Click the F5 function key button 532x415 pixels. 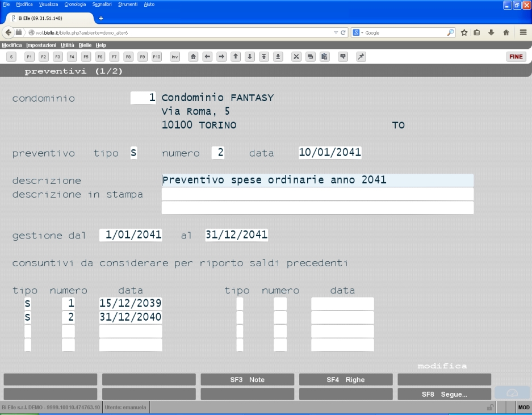(86, 57)
